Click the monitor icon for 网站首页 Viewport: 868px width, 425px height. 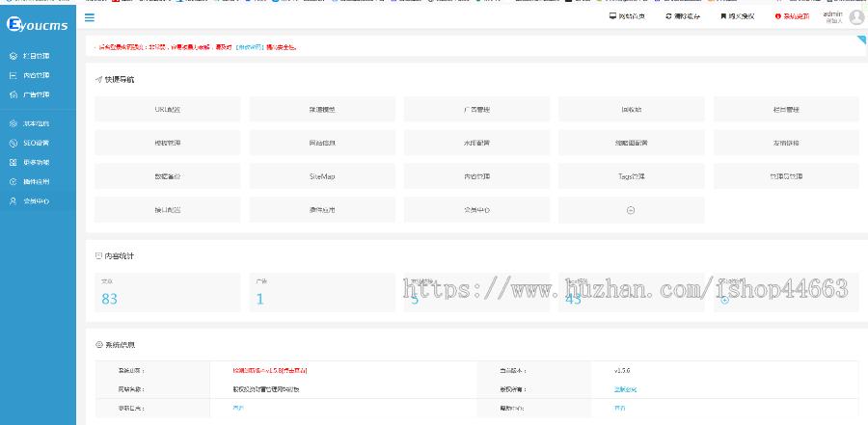pyautogui.click(x=612, y=16)
